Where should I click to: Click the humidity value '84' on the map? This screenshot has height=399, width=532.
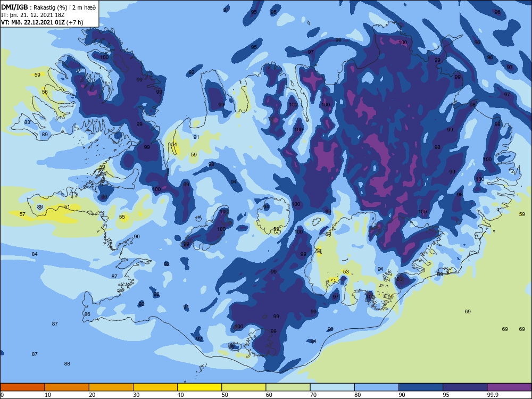[35, 254]
